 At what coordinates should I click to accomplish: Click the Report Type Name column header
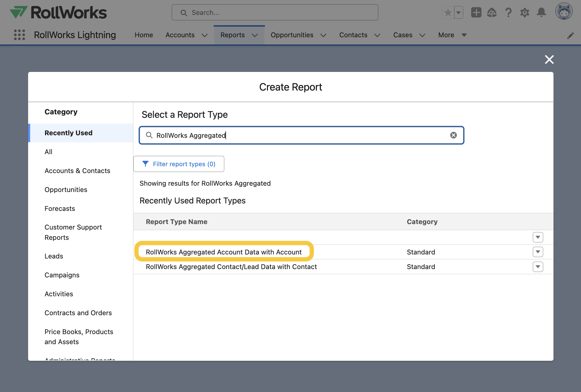[176, 222]
